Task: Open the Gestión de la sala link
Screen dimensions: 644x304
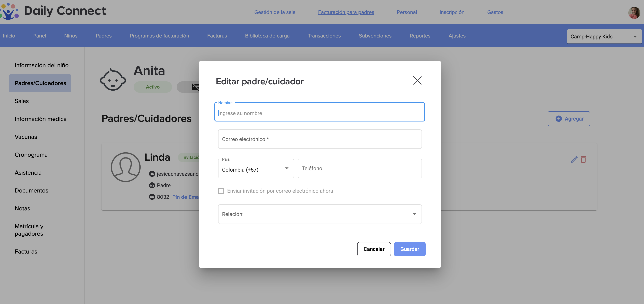Action: (275, 12)
